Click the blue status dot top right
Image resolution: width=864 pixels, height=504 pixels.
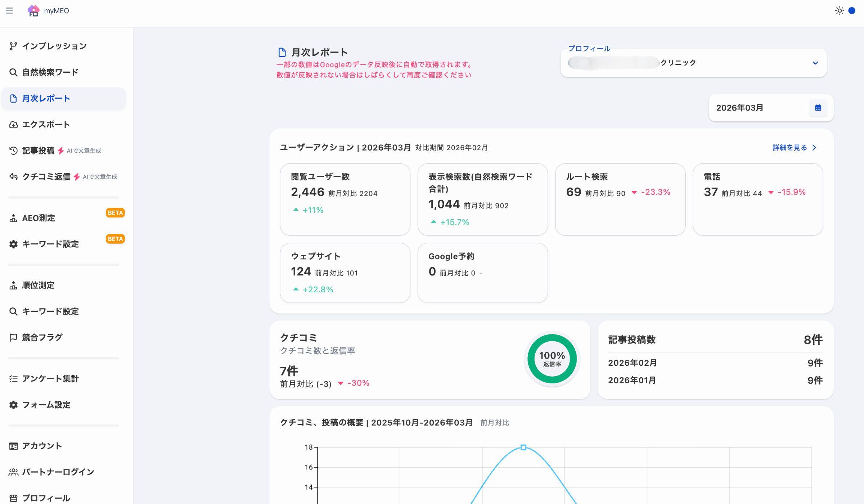852,11
